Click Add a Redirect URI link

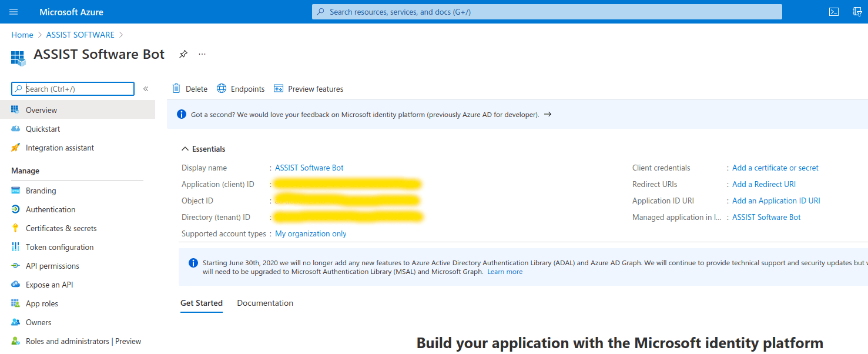point(763,183)
